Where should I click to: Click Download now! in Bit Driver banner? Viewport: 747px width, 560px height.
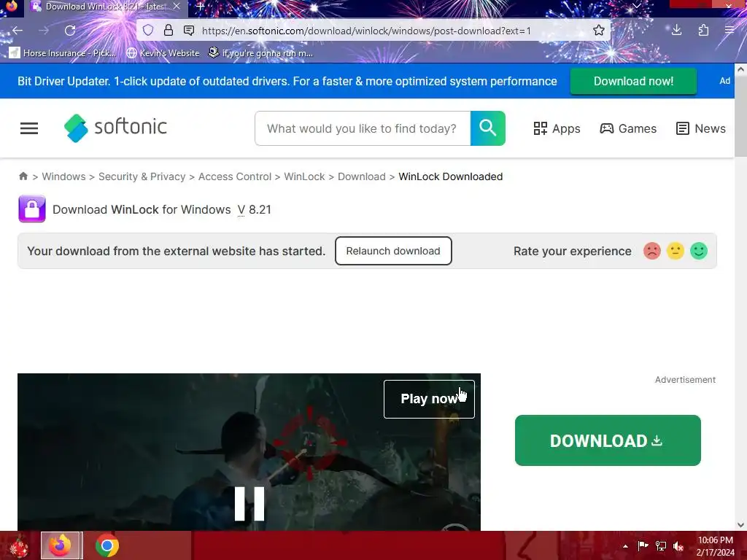click(x=633, y=81)
